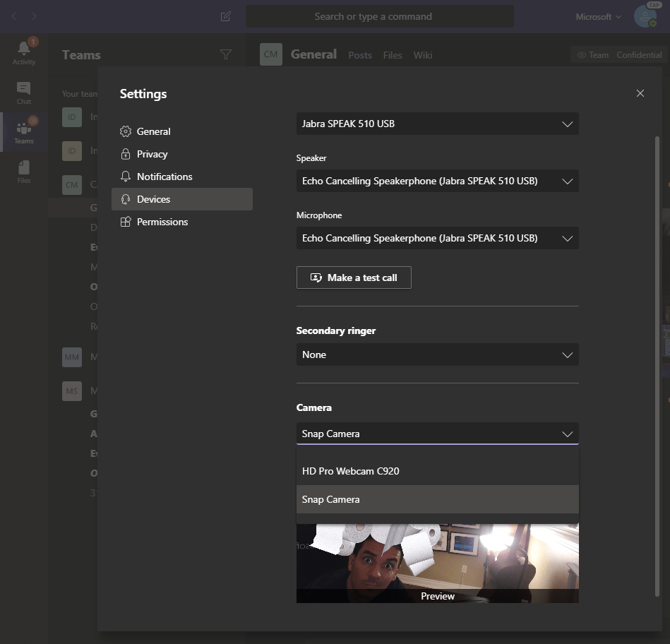Open the Secondary ringer dropdown

point(437,354)
